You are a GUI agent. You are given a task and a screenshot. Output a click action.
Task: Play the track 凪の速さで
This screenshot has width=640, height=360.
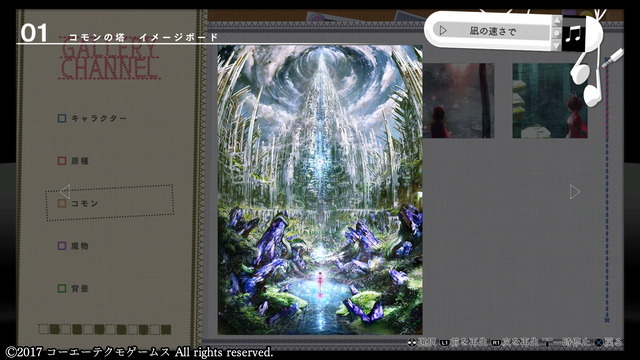coord(443,31)
